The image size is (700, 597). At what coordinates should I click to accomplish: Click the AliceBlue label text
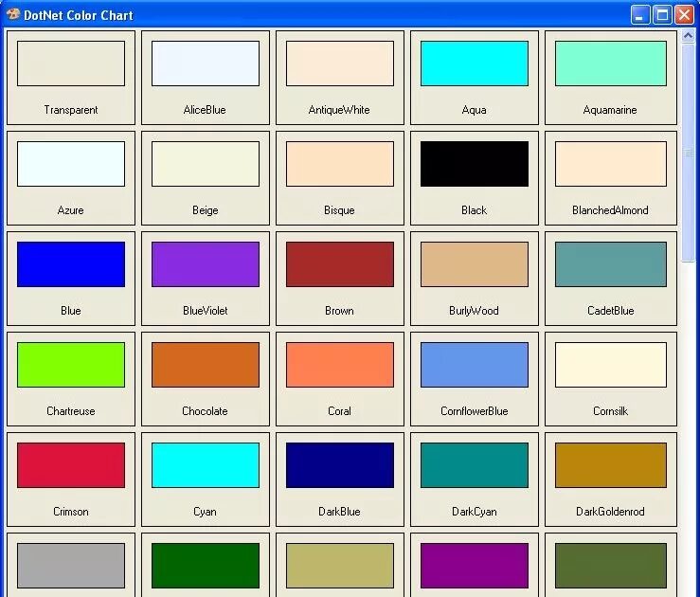pos(205,110)
